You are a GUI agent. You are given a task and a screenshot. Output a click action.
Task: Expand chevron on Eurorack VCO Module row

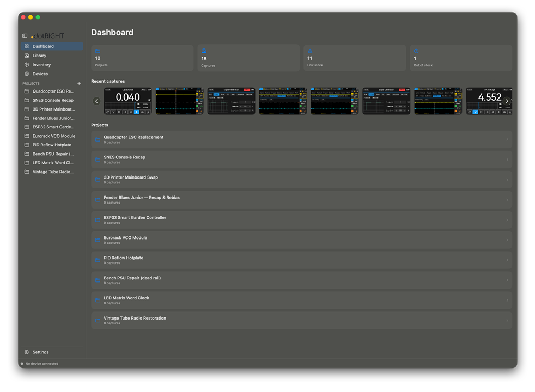[507, 240]
